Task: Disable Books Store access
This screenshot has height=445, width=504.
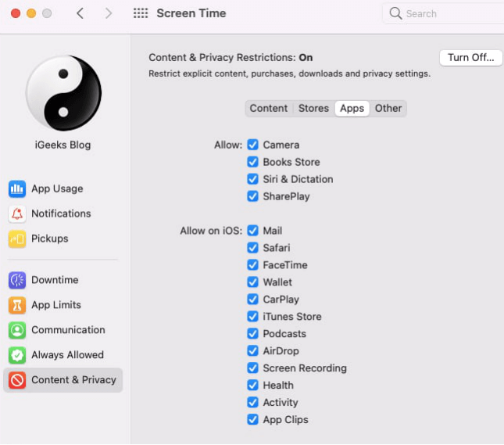Action: coord(252,162)
